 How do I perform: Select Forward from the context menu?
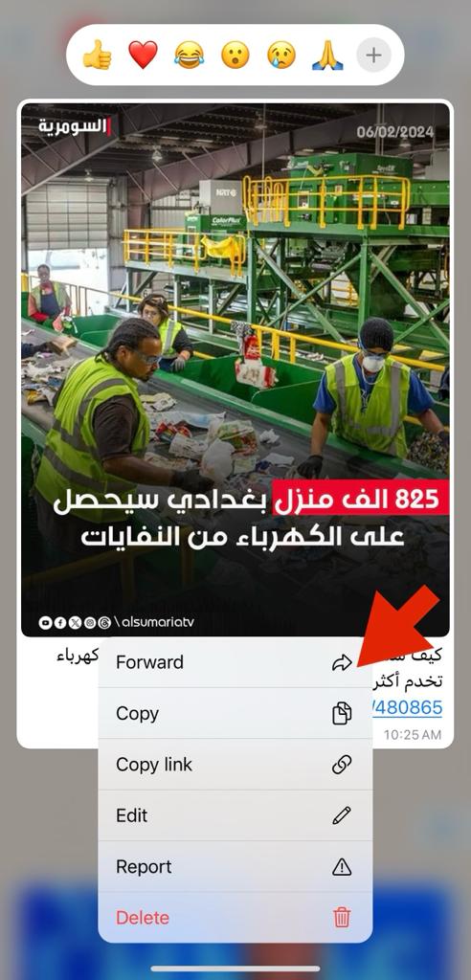tap(235, 662)
